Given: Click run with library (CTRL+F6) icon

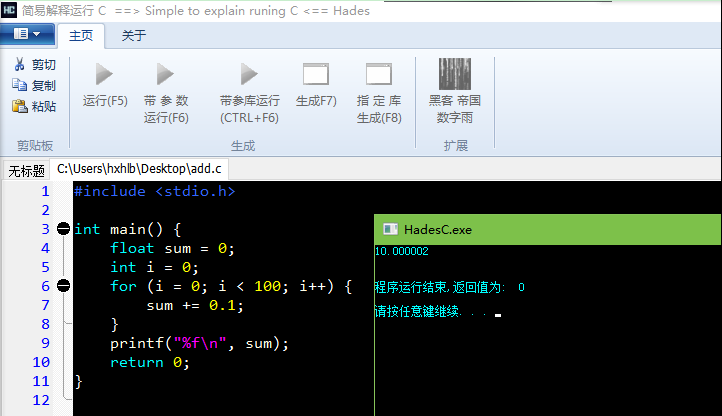Looking at the screenshot, I should coord(249,75).
